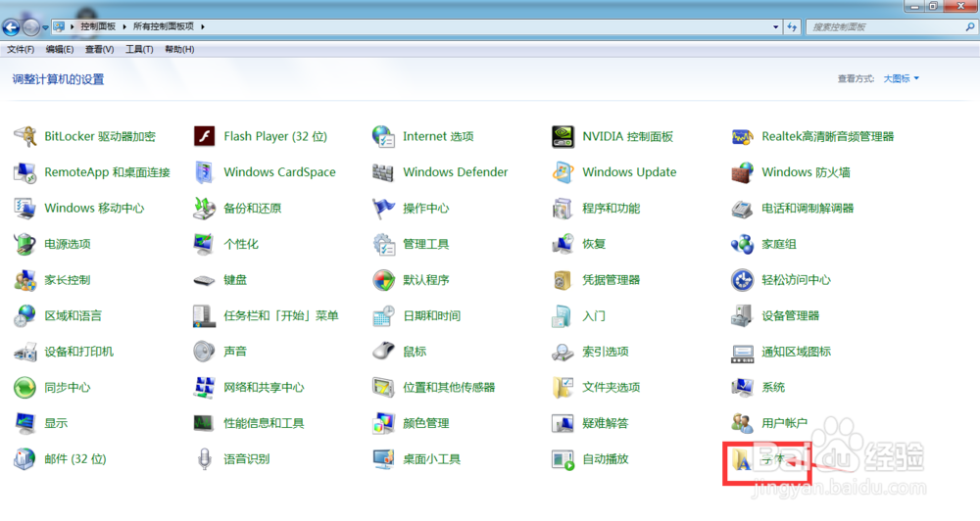Open the BitLocker drive encryption icon
The height and width of the screenshot is (521, 980).
point(25,136)
